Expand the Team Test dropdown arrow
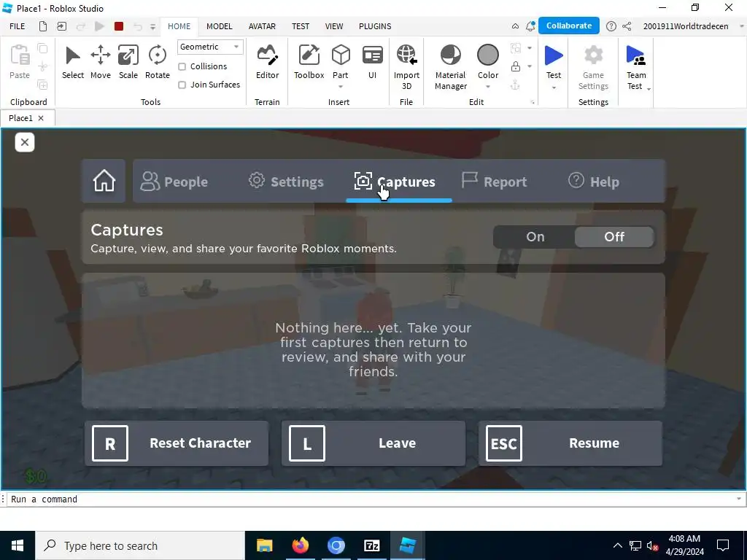This screenshot has width=747, height=560. (x=649, y=89)
